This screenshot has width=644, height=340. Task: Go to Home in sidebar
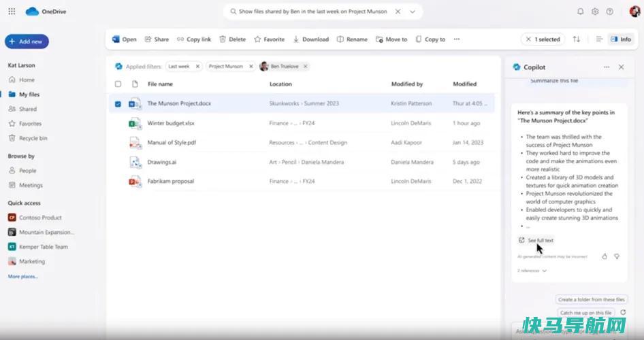tap(22, 80)
